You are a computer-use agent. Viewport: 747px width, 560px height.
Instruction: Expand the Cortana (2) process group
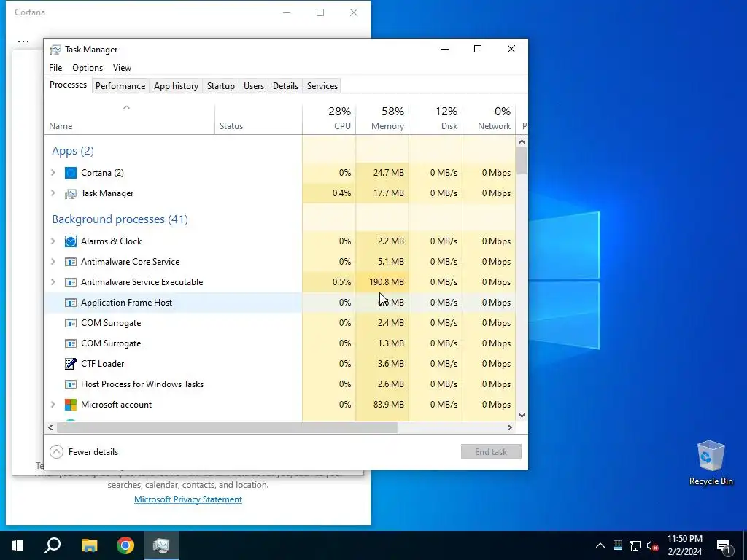pyautogui.click(x=53, y=173)
